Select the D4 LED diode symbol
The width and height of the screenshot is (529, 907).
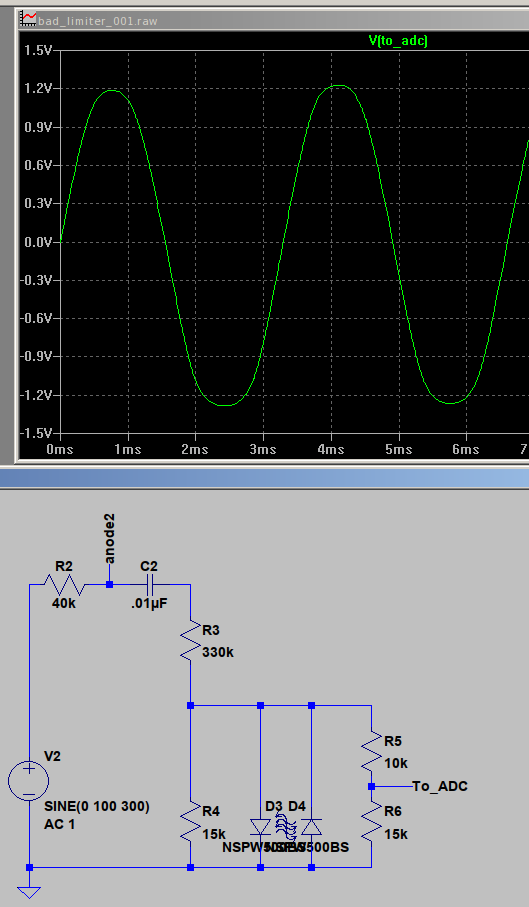312,827
